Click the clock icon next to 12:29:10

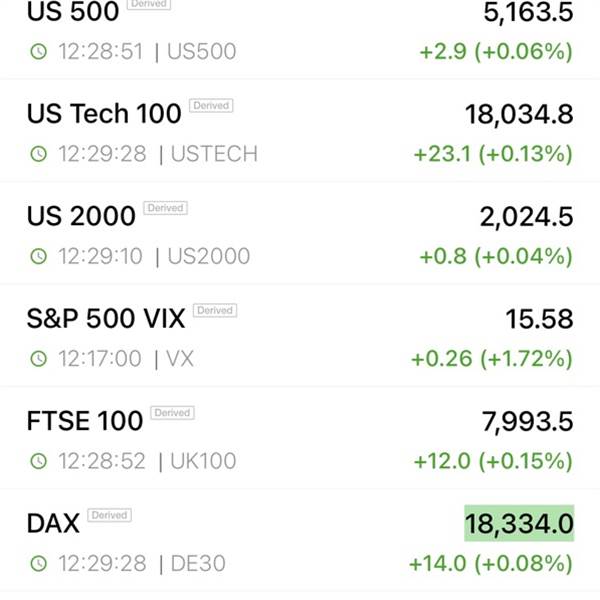coord(39,256)
